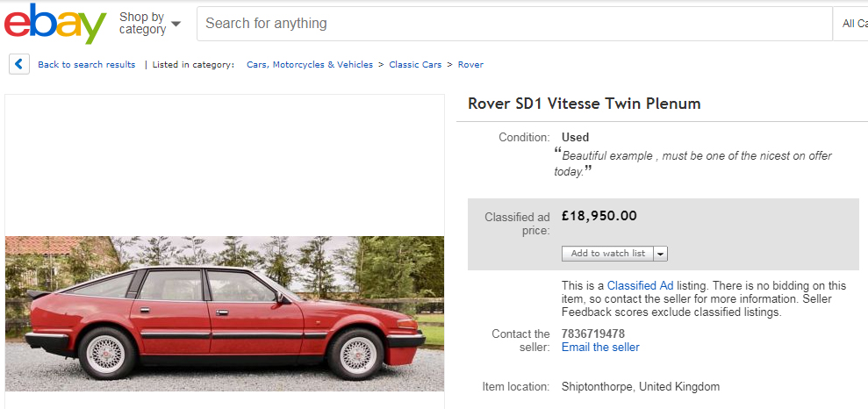Click the £18,950.00 price

(x=599, y=216)
